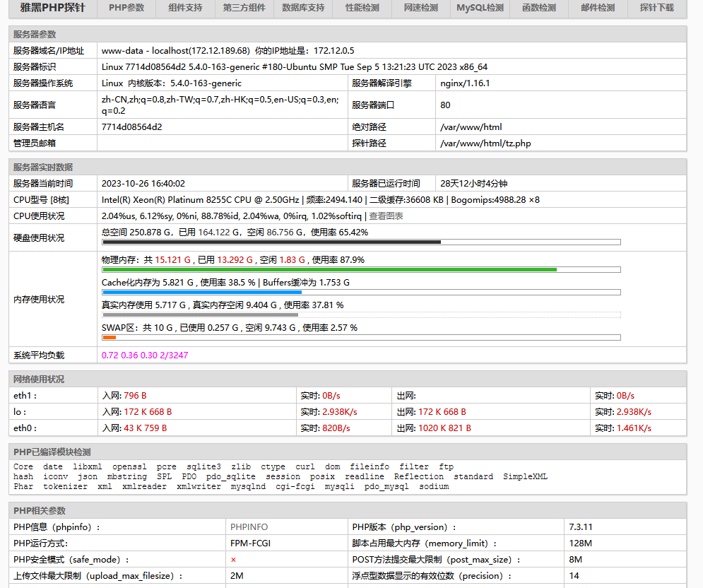Click the hostname value 7714d08564d2
Image resolution: width=703 pixels, height=588 pixels.
pyautogui.click(x=132, y=127)
